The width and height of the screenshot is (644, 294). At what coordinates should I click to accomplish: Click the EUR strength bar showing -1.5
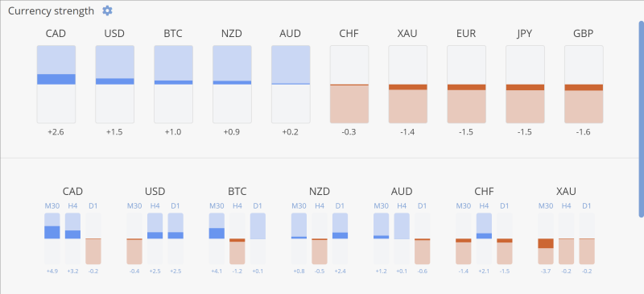tap(467, 85)
